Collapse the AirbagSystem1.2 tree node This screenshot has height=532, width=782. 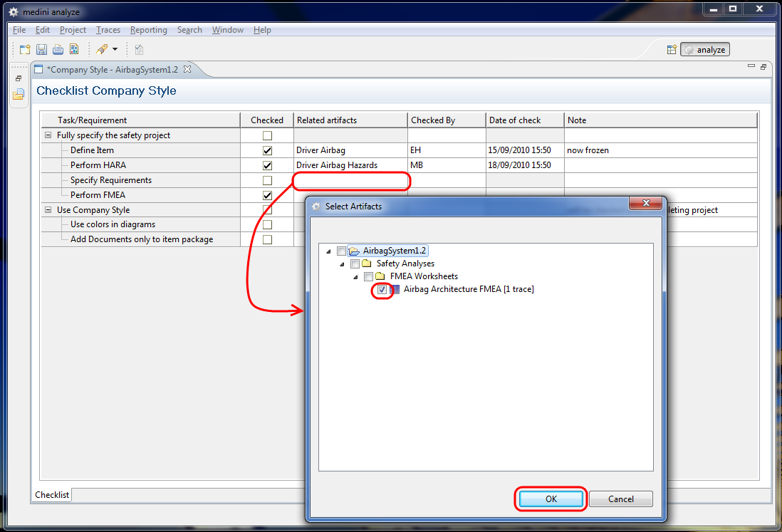(x=328, y=251)
